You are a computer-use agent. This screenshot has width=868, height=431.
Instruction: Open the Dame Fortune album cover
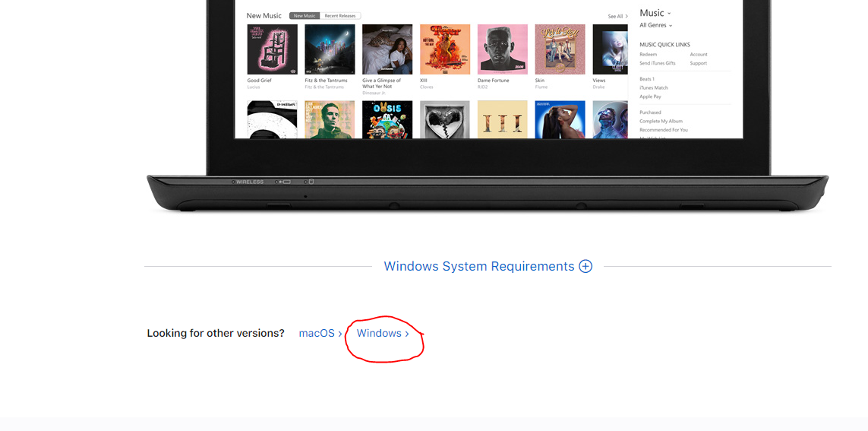(502, 49)
